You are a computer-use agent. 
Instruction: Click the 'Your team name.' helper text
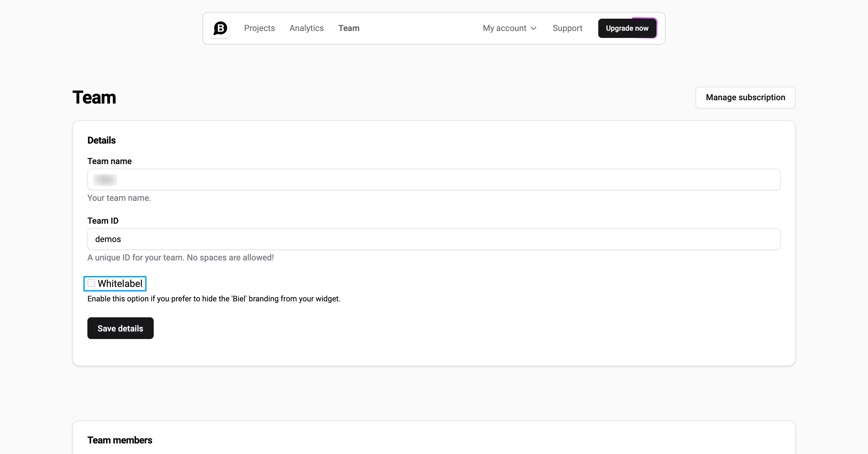coord(119,198)
